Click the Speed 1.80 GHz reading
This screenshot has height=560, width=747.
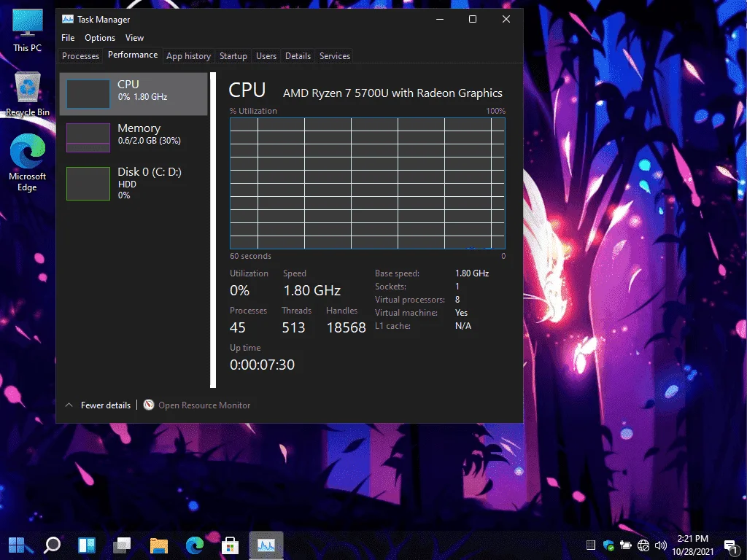[x=312, y=290]
